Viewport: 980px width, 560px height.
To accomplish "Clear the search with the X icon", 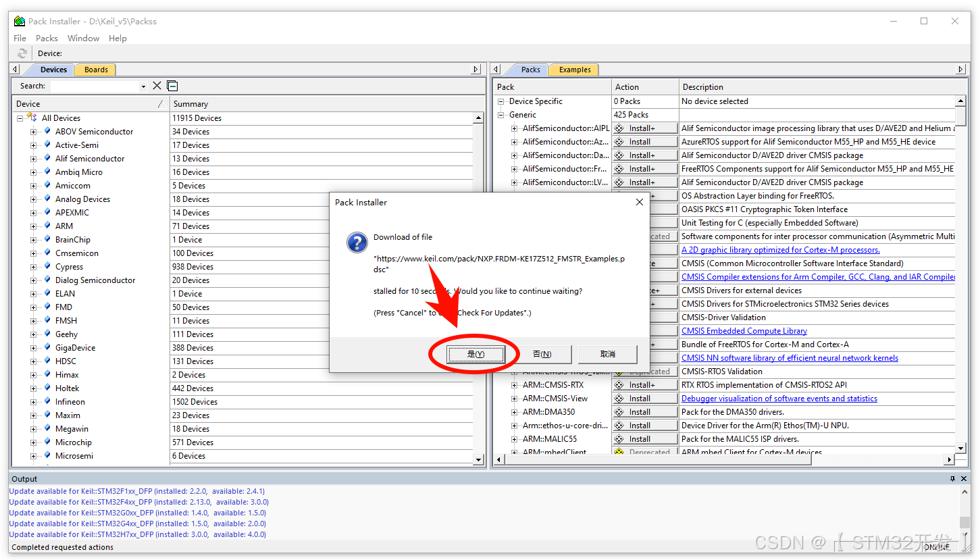I will click(157, 86).
